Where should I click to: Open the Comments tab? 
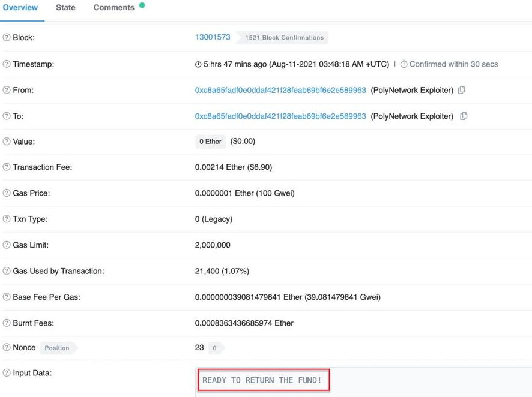[x=114, y=7]
